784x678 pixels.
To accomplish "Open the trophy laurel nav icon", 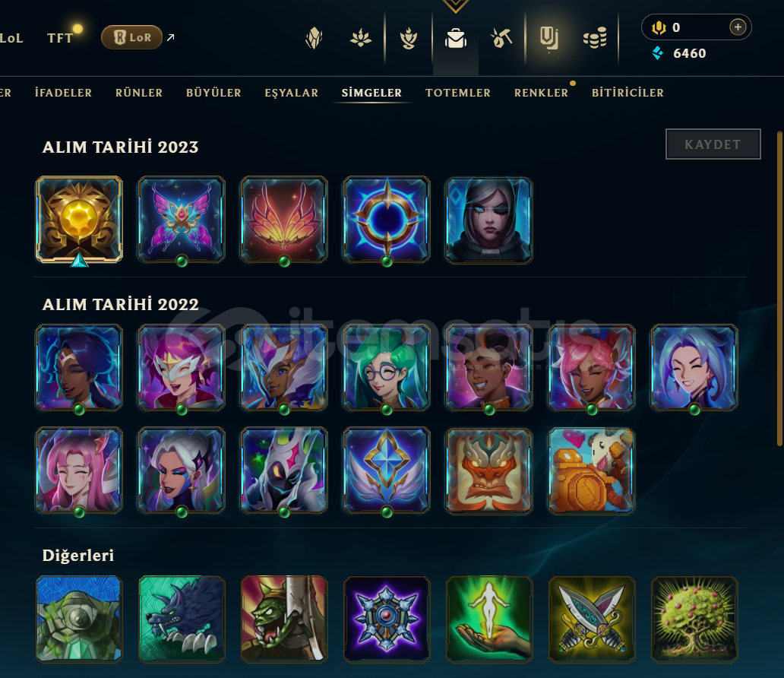I will [409, 38].
